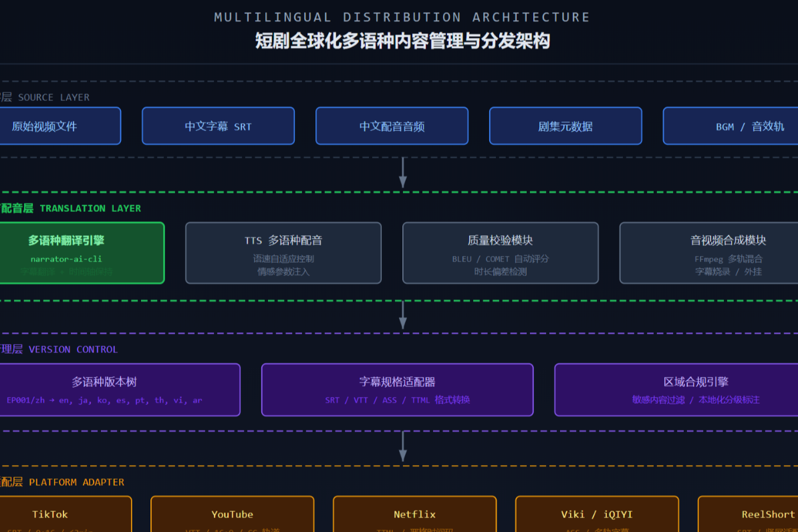Open the 剧集元数据 box
The height and width of the screenshot is (532, 798).
tap(565, 126)
